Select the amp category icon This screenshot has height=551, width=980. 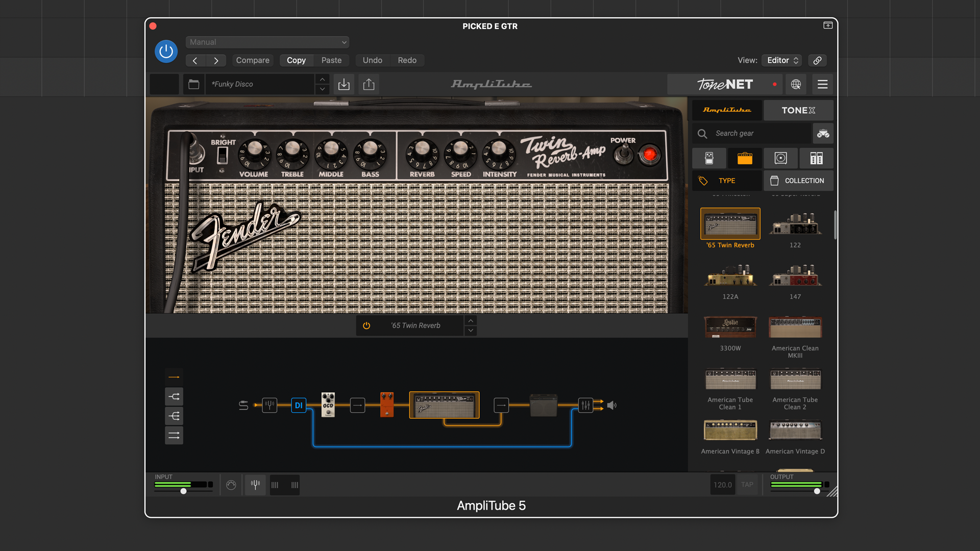click(745, 159)
